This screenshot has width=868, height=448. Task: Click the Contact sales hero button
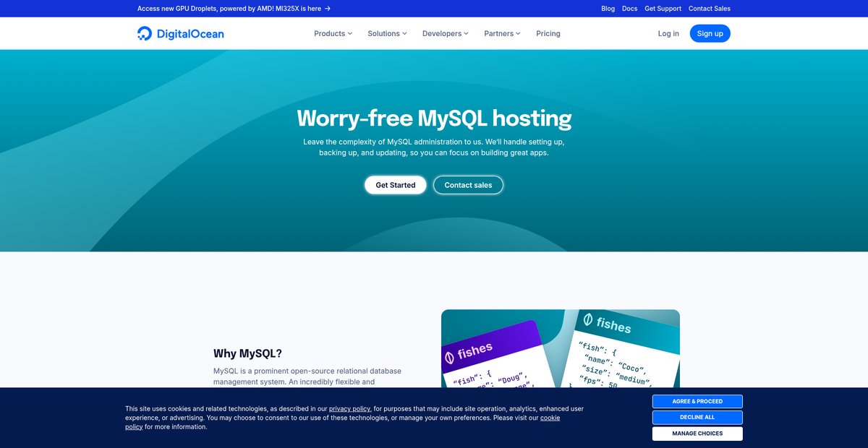point(468,185)
